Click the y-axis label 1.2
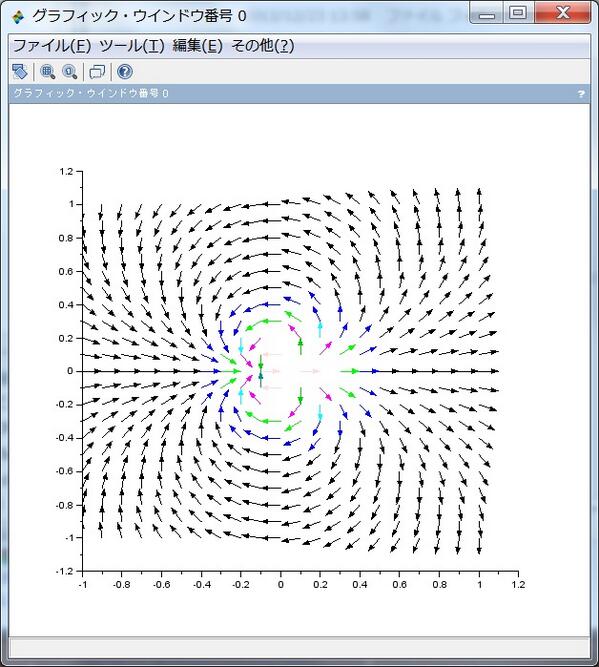The image size is (599, 667). (x=66, y=171)
